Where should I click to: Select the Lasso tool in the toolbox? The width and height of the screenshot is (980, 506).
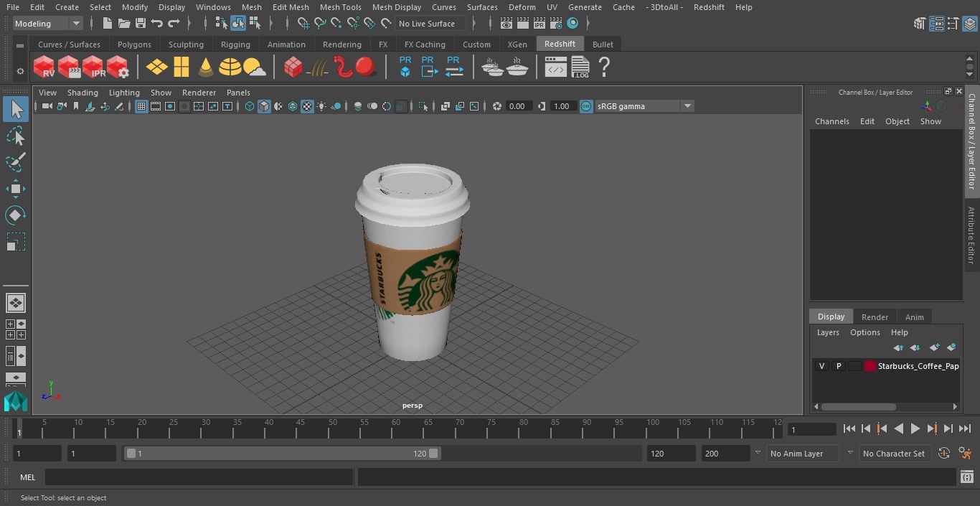[16, 136]
